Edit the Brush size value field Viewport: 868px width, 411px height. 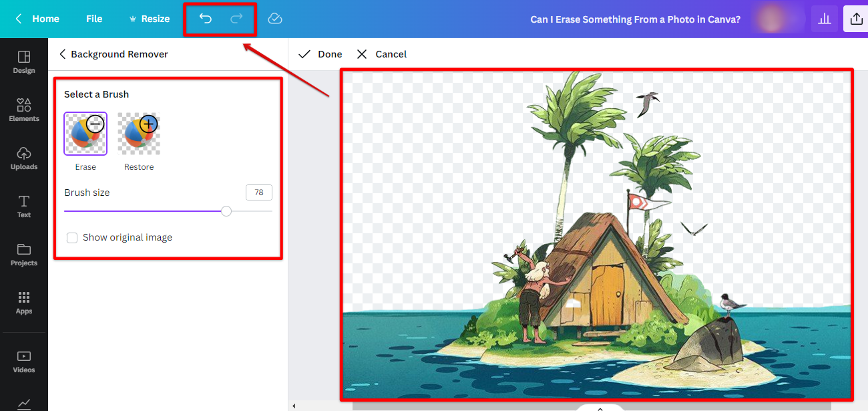tap(258, 192)
